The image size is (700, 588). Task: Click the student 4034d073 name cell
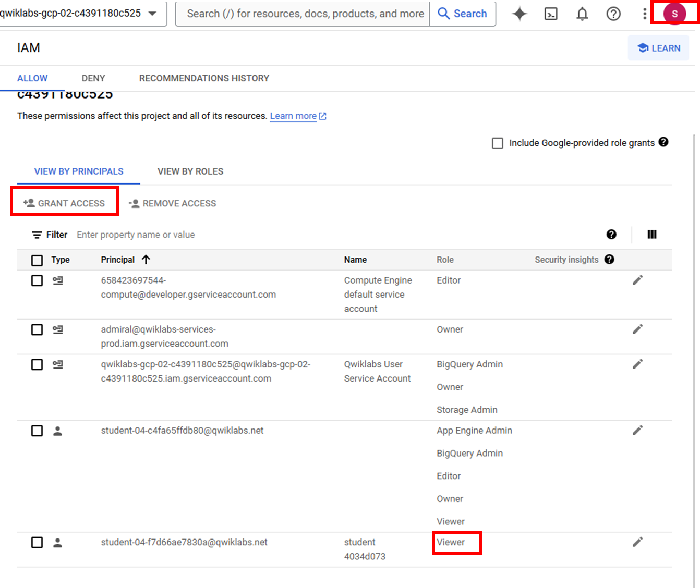(x=365, y=549)
